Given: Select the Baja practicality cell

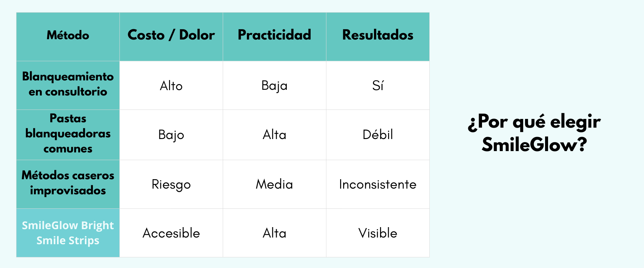Looking at the screenshot, I should point(274,86).
